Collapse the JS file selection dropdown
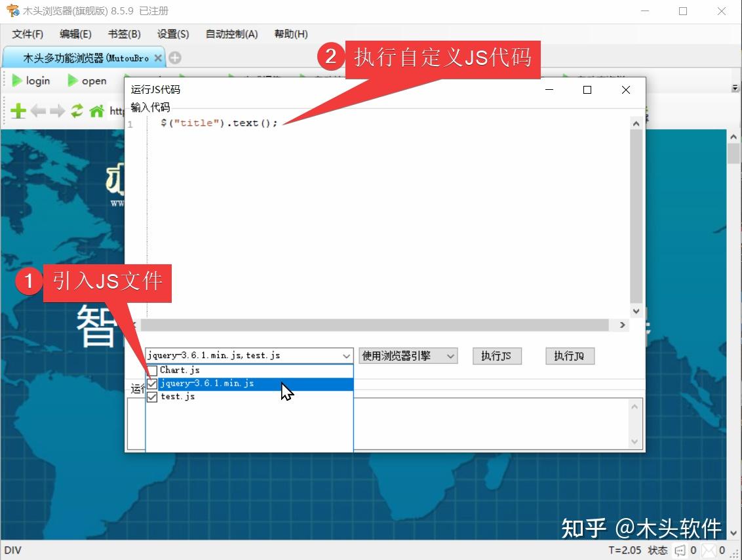This screenshot has width=742, height=560. coord(347,355)
